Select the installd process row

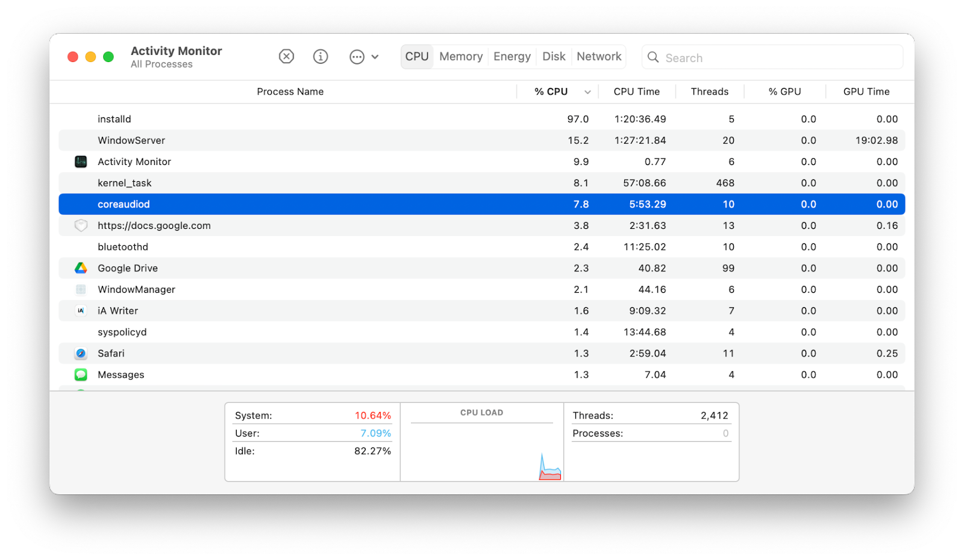(482, 119)
